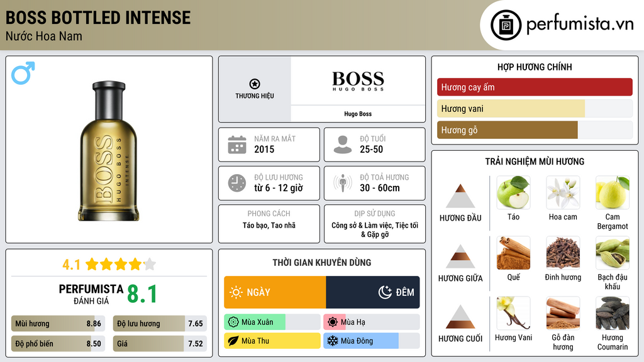Click the calendar icon next to NĂM RA MẤT
Image resolution: width=644 pixels, height=362 pixels.
[236, 145]
